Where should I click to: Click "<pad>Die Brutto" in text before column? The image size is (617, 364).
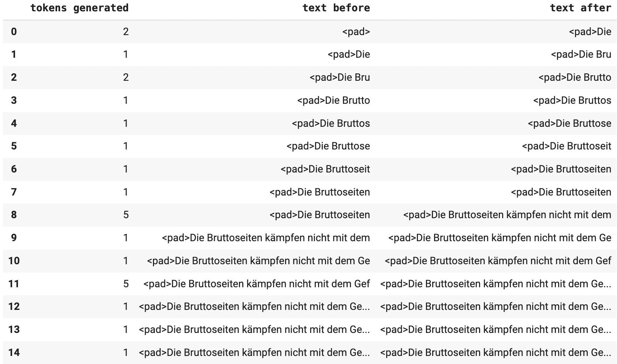tap(333, 100)
